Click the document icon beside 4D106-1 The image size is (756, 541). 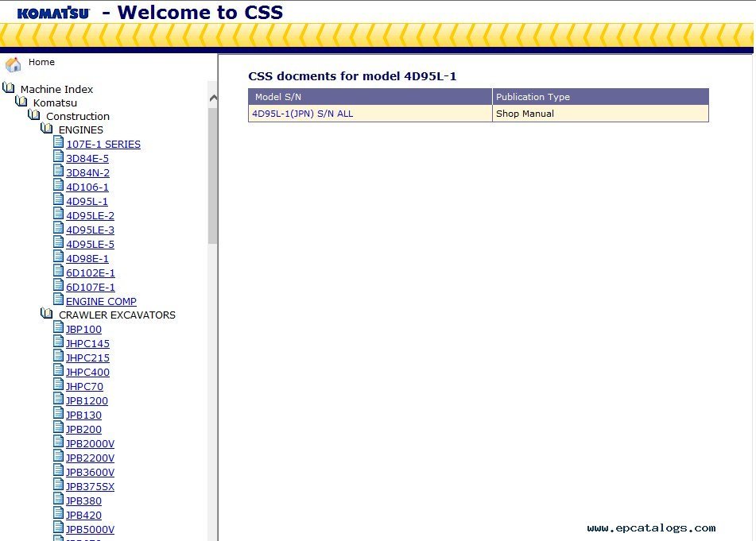coord(58,185)
